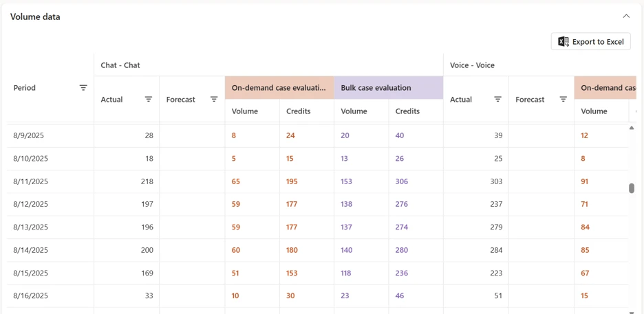
Task: Open the Chat Actual column filter icon
Action: coord(149,99)
